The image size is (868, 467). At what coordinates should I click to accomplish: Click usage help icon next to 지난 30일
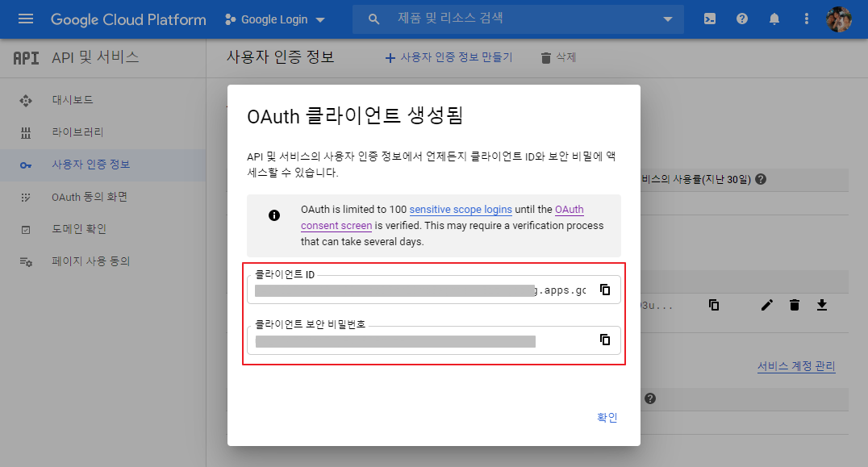[x=761, y=179]
